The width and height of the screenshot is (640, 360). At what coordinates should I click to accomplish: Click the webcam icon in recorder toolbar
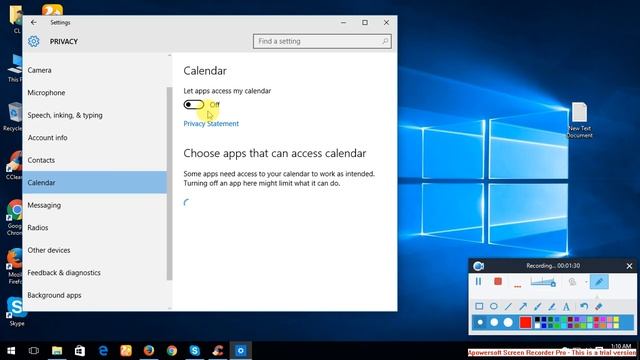click(573, 282)
